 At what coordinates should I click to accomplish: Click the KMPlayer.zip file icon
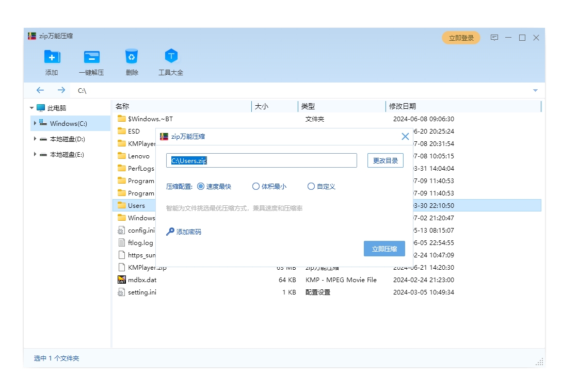coord(122,268)
